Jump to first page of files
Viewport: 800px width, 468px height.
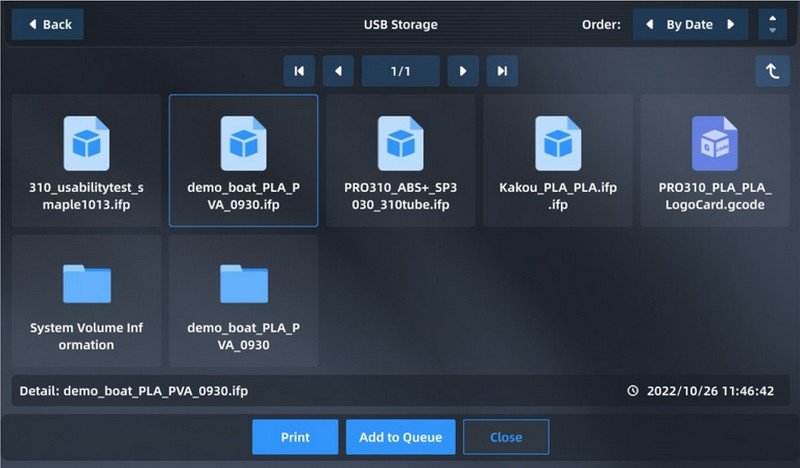tap(299, 71)
